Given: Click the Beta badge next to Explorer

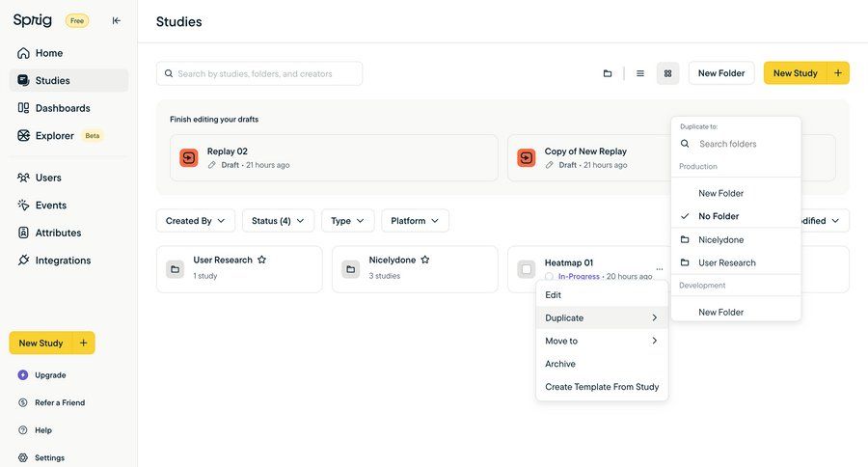Looking at the screenshot, I should tap(93, 136).
